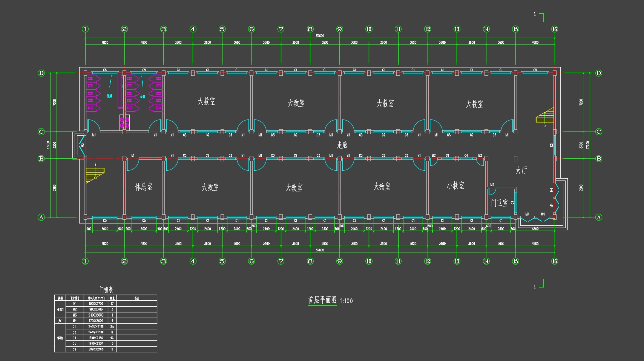Select the 大厅 hall room label

click(521, 171)
